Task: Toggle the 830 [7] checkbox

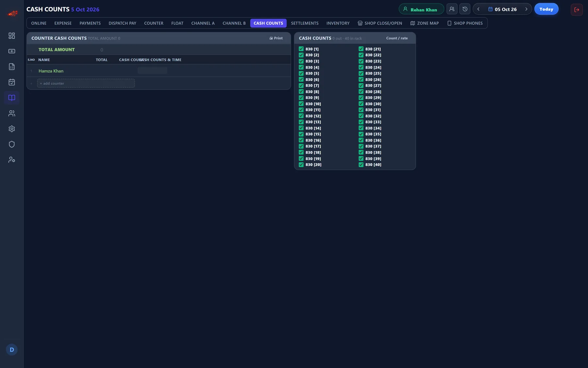Action: point(301,86)
